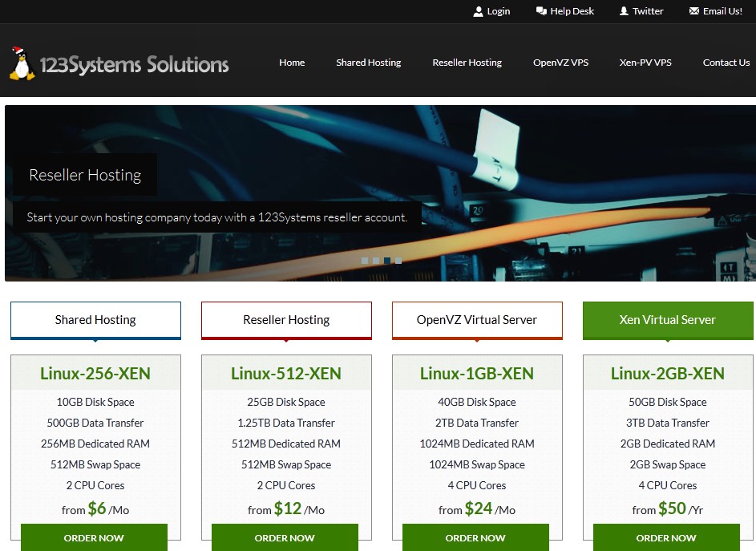
Task: Click the Help Desk chat bubbles icon
Action: pyautogui.click(x=541, y=11)
